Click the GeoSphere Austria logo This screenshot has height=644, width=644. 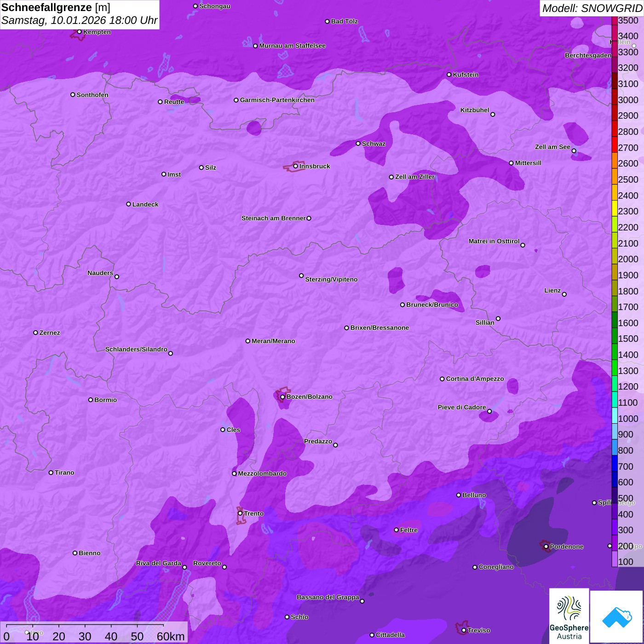point(569,616)
